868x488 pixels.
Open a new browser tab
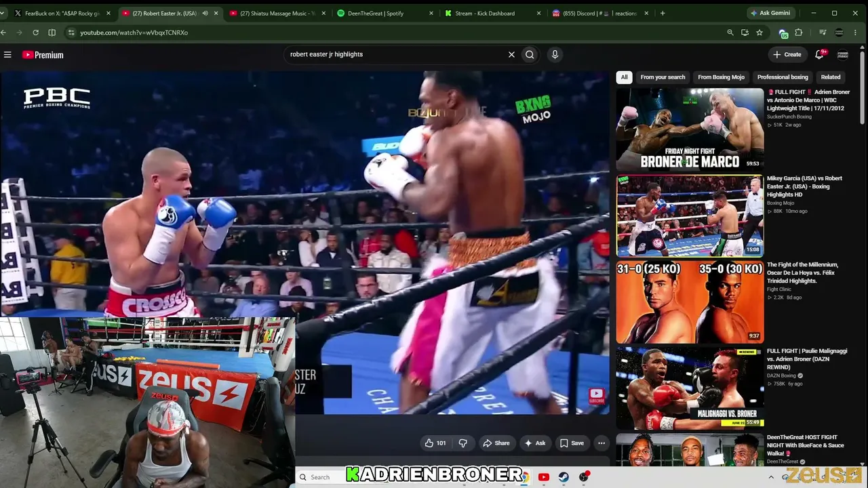(x=663, y=13)
